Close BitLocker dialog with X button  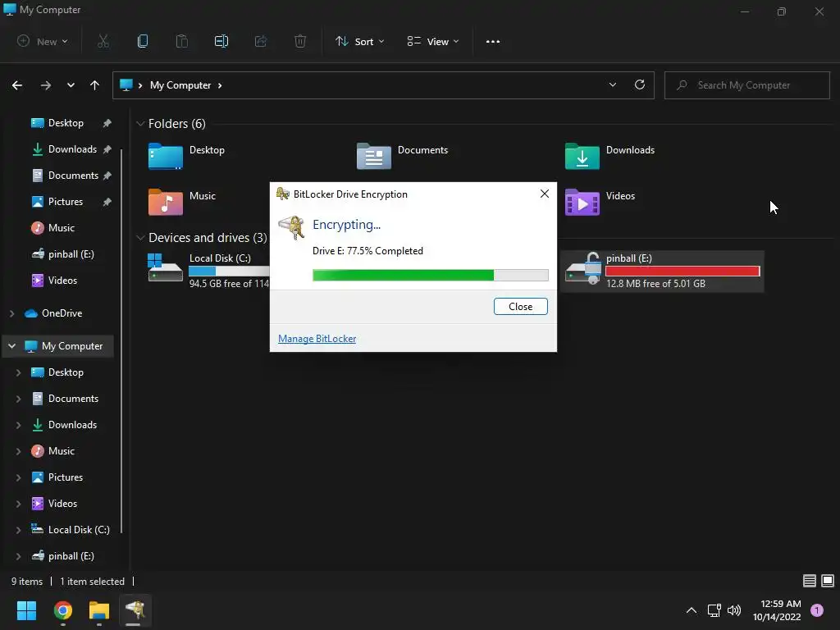545,194
